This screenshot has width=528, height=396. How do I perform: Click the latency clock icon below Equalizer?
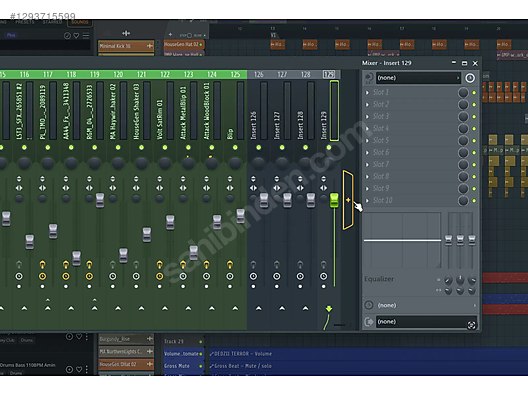[369, 305]
